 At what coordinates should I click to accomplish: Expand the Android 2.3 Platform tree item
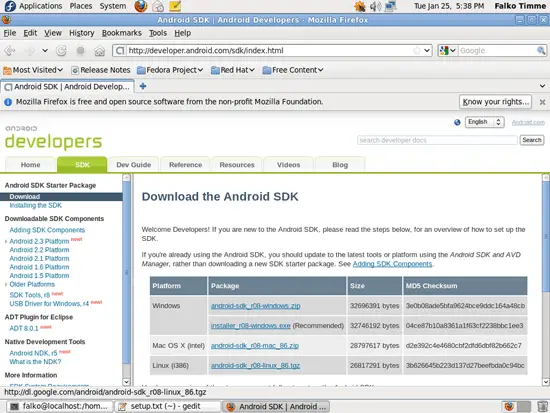pos(6,242)
